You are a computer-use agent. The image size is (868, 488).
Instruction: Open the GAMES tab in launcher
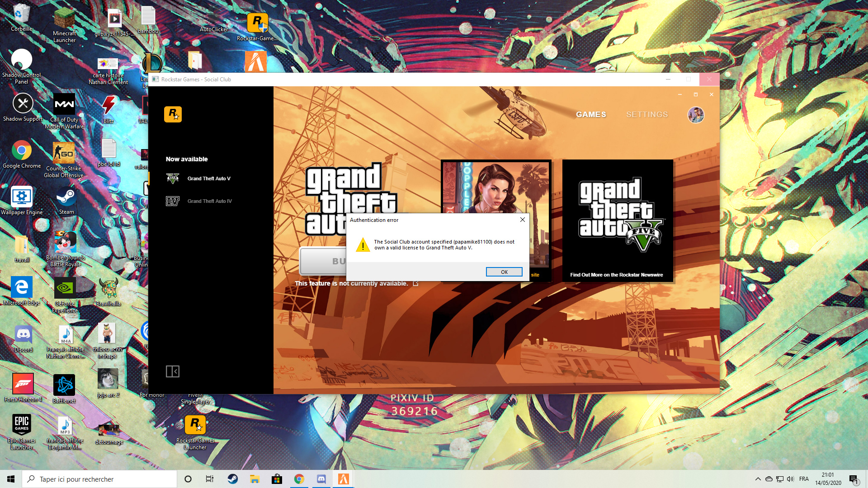tap(591, 115)
